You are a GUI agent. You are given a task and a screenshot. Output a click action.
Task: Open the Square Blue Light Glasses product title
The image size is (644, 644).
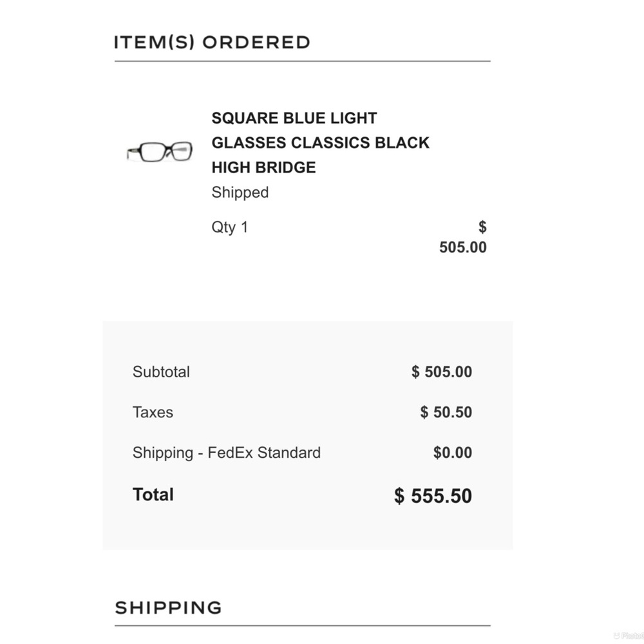tap(320, 142)
